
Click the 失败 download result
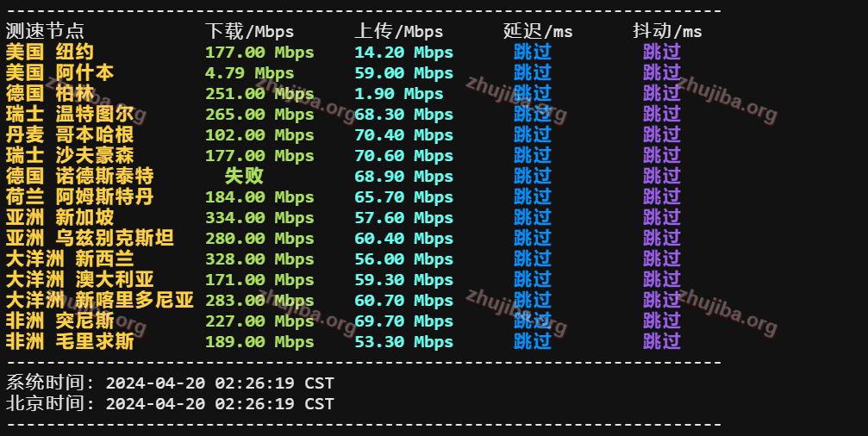pos(244,176)
